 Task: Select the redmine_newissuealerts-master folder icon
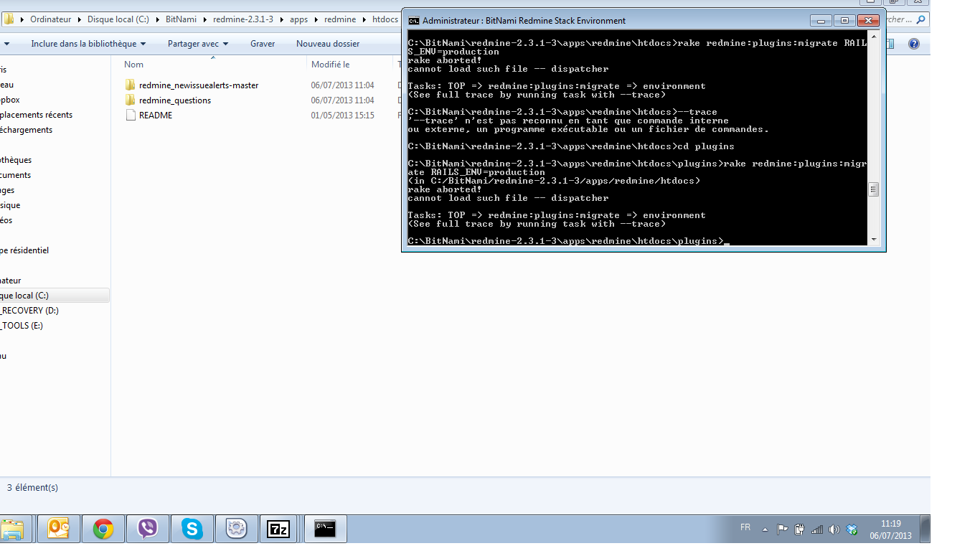131,85
